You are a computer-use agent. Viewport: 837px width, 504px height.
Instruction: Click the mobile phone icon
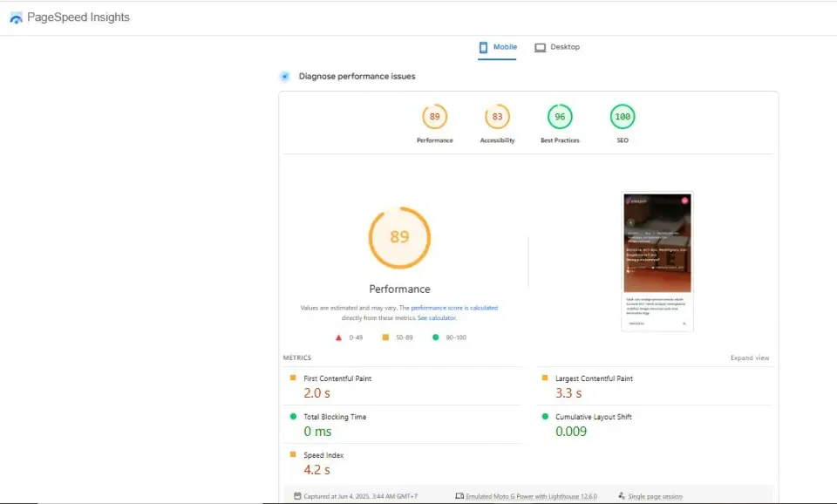tap(483, 47)
